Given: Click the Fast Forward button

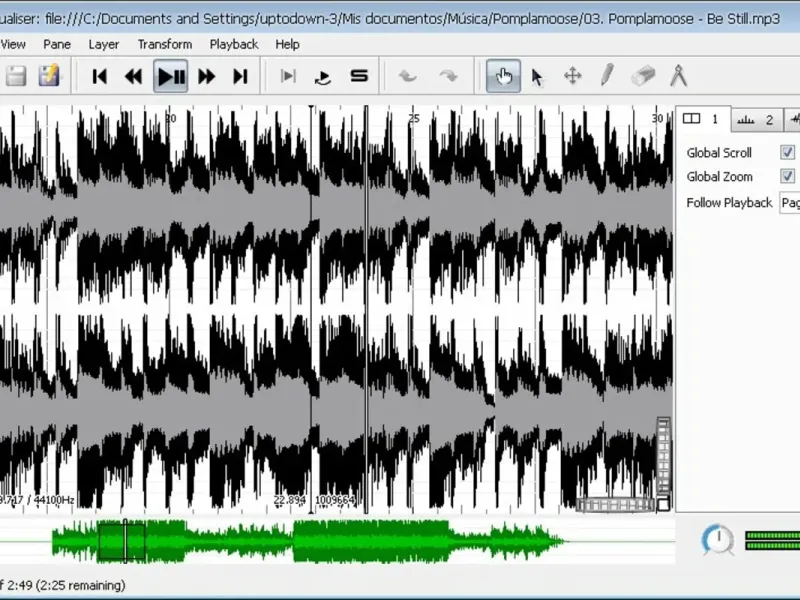Looking at the screenshot, I should [x=207, y=77].
